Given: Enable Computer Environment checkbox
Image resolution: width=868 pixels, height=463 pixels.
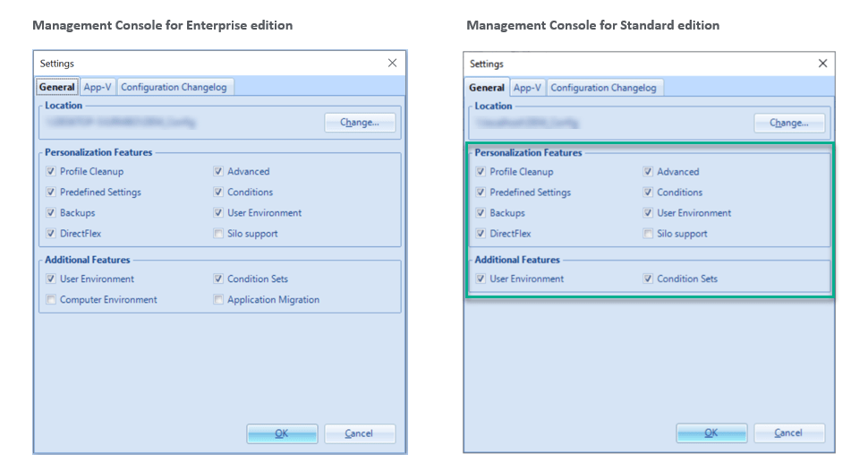Looking at the screenshot, I should pos(52,300).
